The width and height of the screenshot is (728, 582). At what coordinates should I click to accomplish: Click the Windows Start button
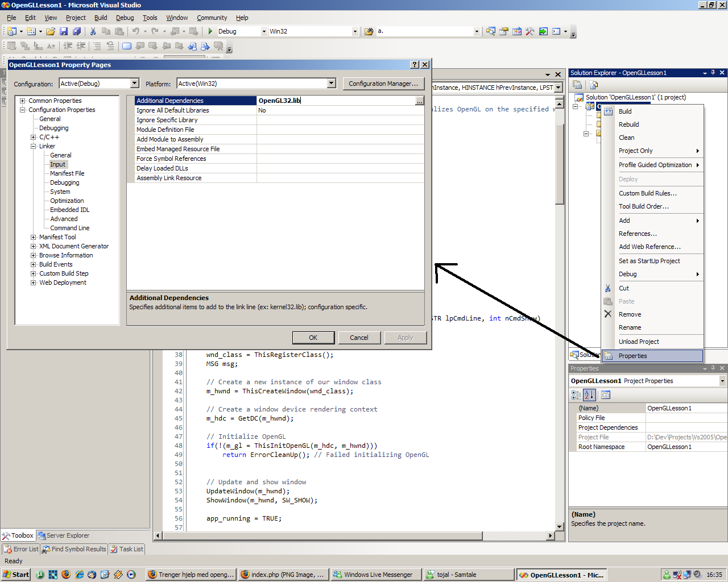click(16, 575)
